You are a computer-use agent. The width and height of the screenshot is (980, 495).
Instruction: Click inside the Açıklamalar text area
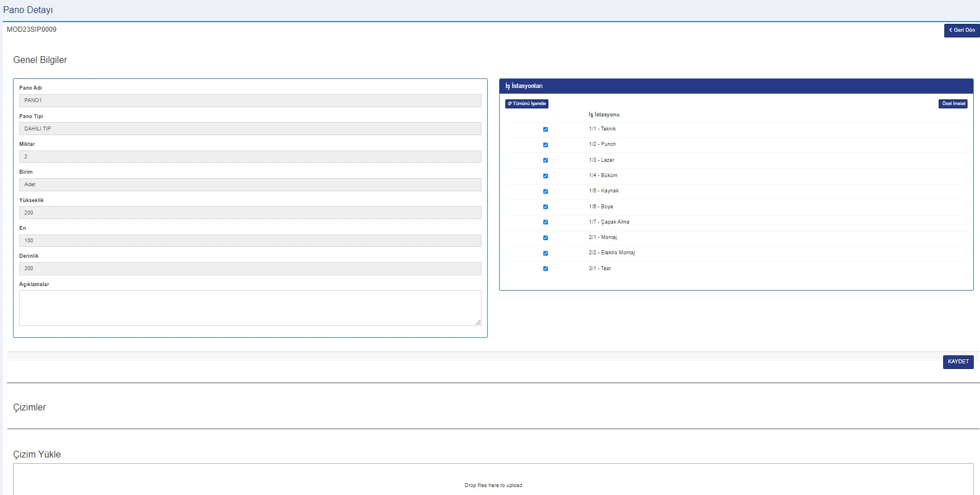250,308
